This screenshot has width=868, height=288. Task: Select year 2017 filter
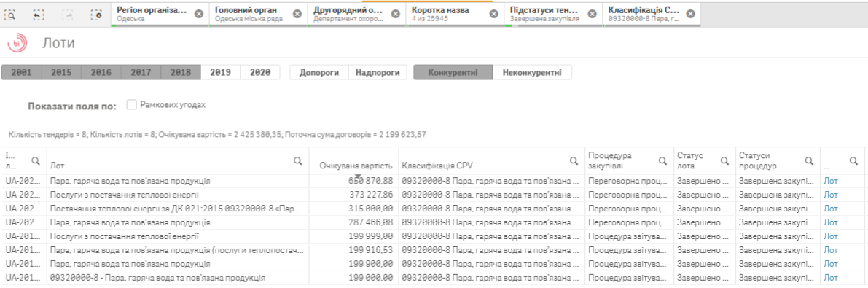coord(141,73)
